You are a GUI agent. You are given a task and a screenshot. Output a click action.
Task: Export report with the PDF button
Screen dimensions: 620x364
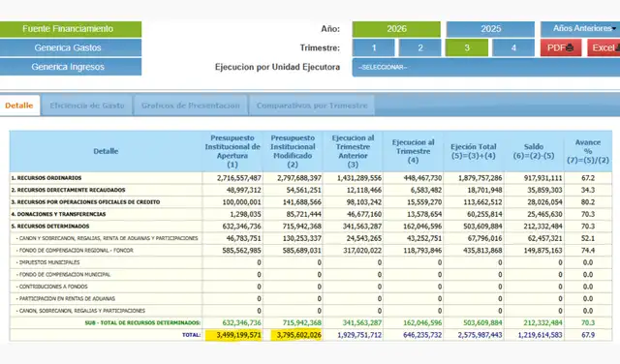561,47
